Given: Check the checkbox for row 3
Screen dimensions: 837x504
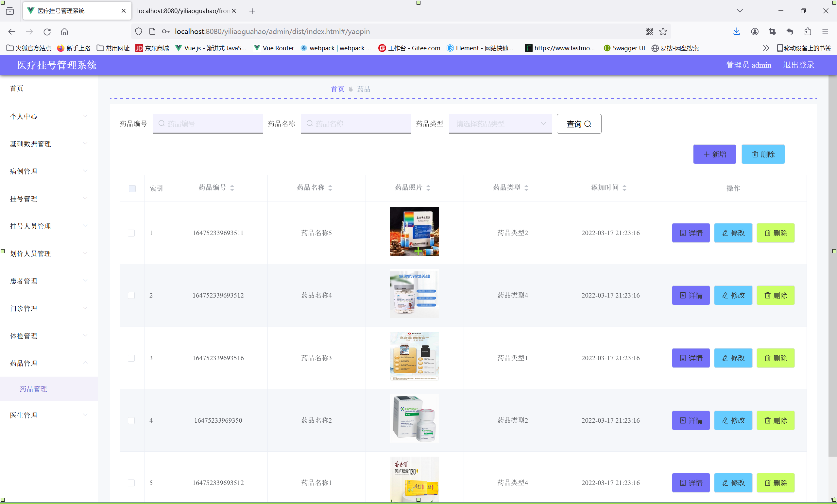Looking at the screenshot, I should coord(131,358).
